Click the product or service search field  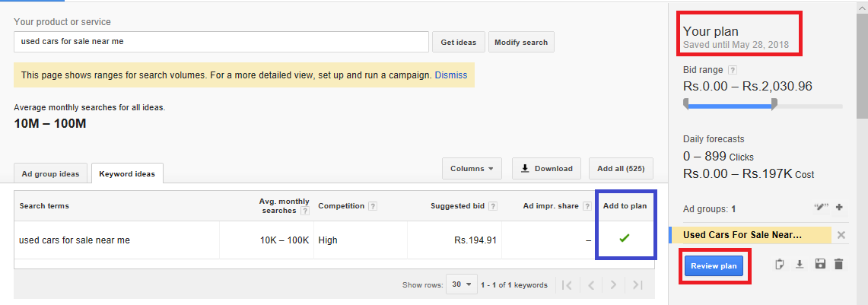[221, 42]
